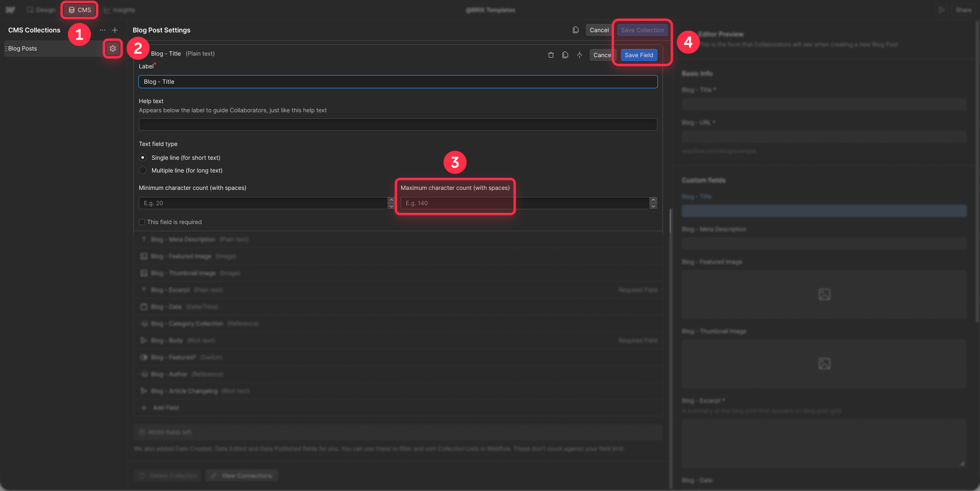The width and height of the screenshot is (980, 491).
Task: Click inside the Label input field
Action: tap(398, 81)
